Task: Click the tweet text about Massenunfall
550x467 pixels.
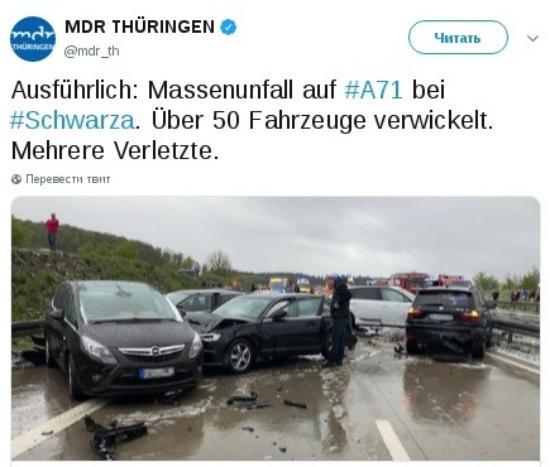Action: (253, 120)
